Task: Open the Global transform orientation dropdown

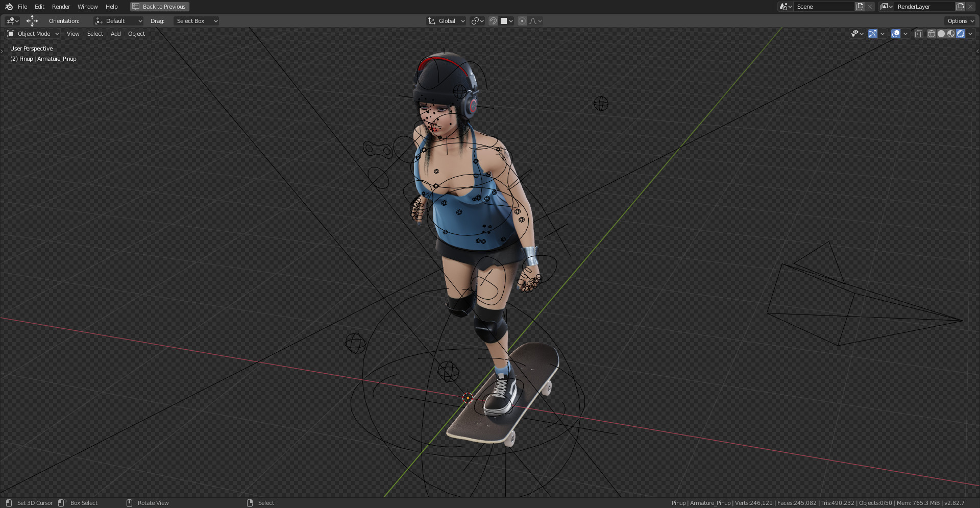Action: click(x=447, y=21)
